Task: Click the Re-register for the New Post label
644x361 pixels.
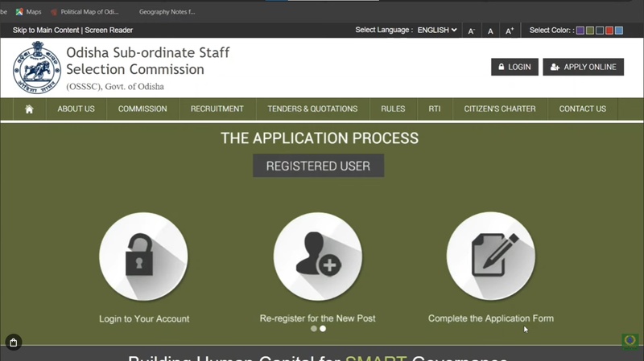Action: click(x=317, y=318)
